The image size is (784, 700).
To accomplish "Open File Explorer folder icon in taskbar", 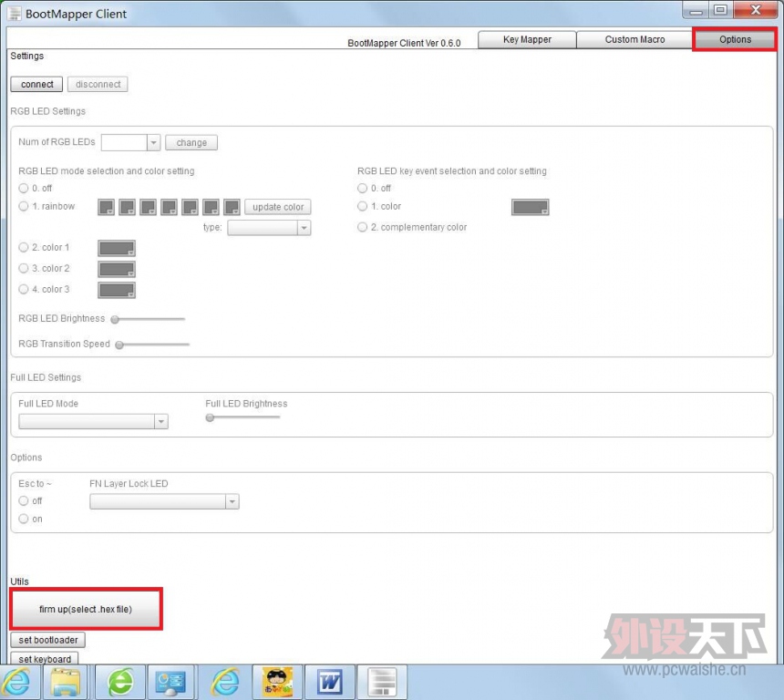I will (67, 682).
